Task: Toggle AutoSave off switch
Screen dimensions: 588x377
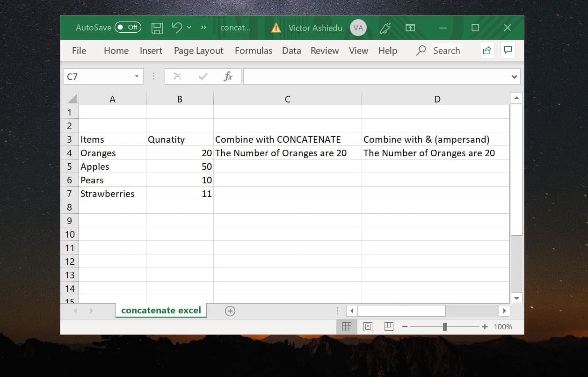Action: tap(128, 27)
